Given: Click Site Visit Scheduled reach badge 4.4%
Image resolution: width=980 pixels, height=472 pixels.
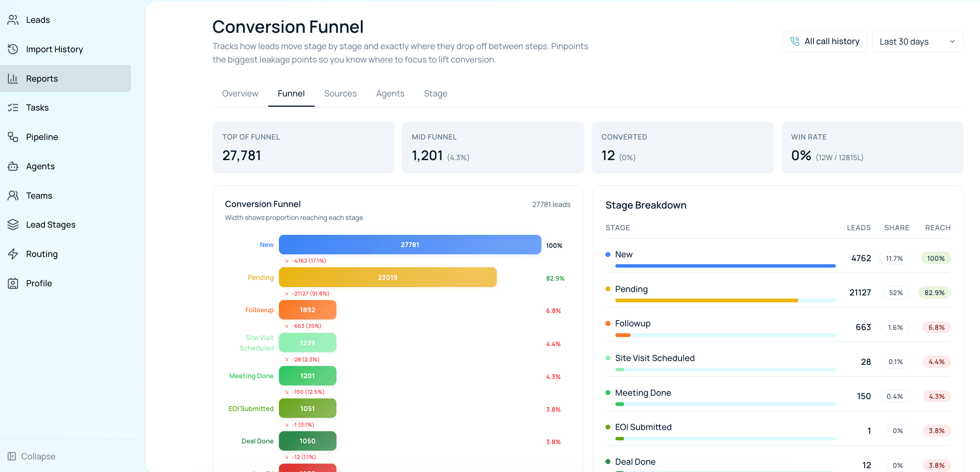Looking at the screenshot, I should (x=937, y=362).
